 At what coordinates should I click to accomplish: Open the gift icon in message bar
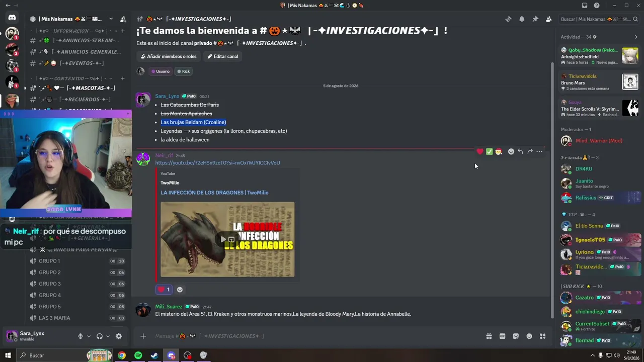point(489,336)
